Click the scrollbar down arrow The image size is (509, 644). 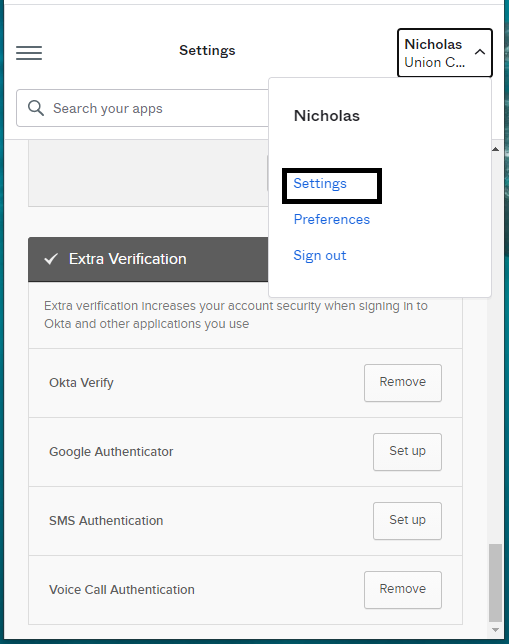click(495, 630)
